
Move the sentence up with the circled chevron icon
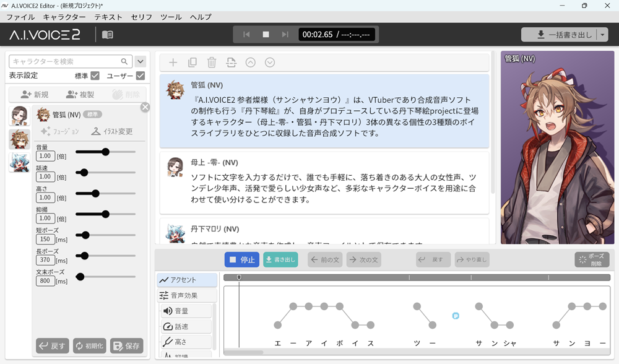click(251, 62)
